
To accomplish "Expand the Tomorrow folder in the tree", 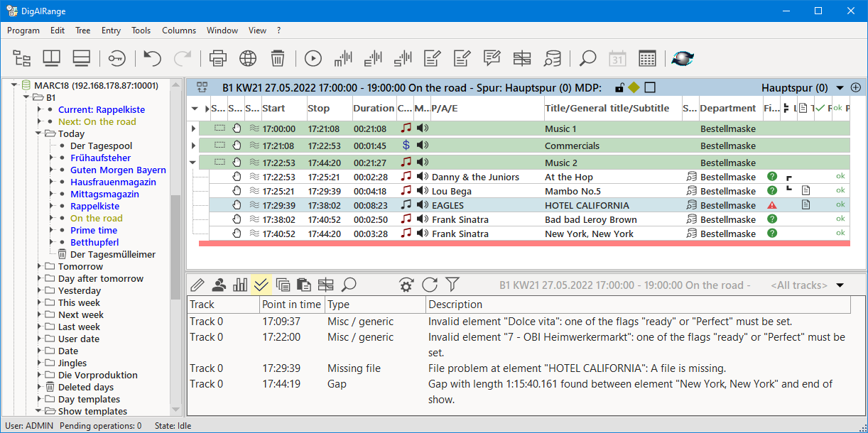I will [x=40, y=267].
